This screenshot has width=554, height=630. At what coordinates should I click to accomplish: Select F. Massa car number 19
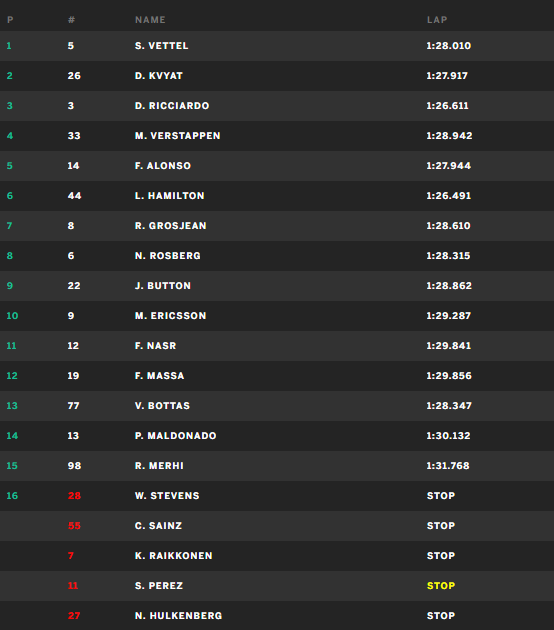[73, 376]
